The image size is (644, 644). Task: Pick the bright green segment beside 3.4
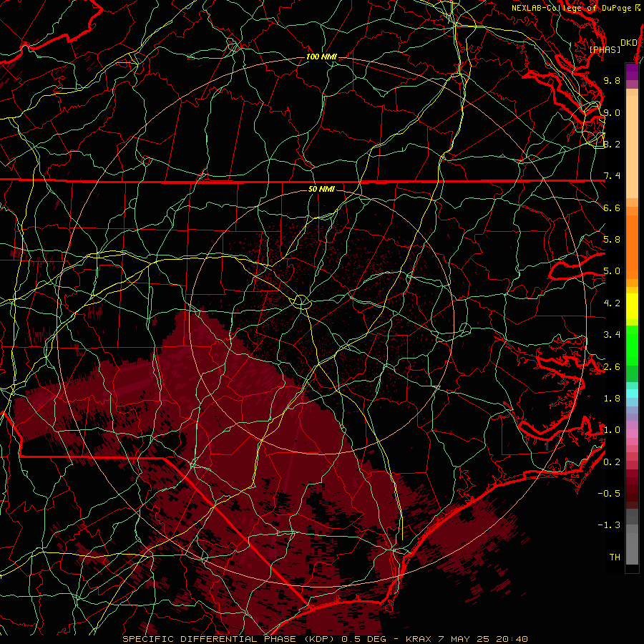coord(632,345)
